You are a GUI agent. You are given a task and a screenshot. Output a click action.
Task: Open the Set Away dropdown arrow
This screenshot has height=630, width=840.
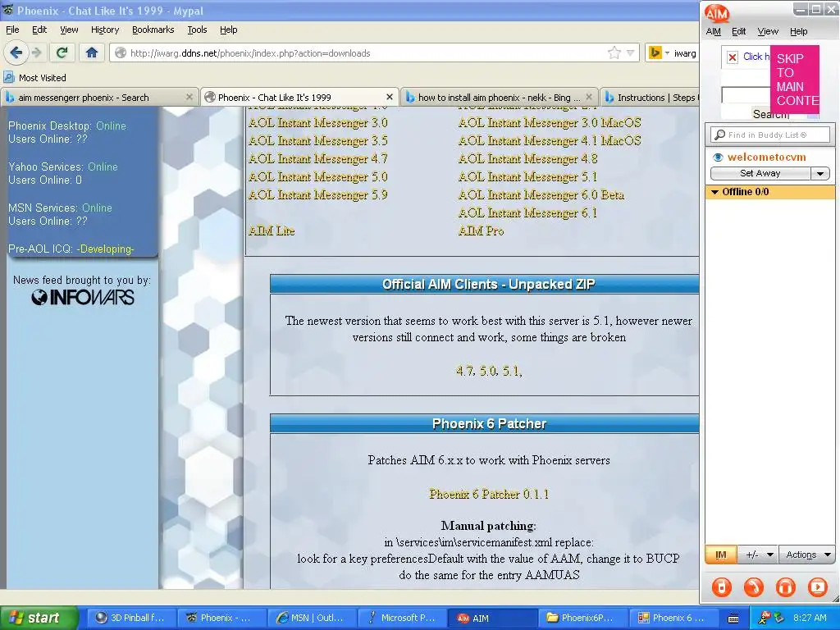tap(820, 174)
